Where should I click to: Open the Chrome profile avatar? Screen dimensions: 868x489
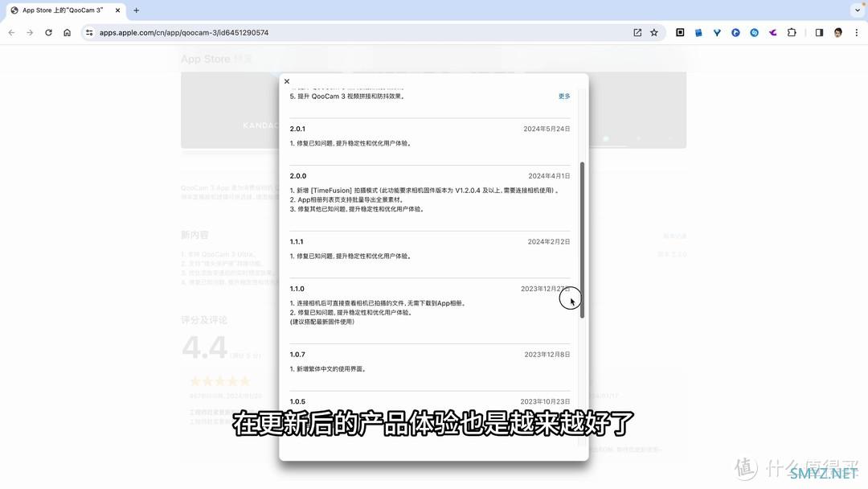[x=838, y=33]
